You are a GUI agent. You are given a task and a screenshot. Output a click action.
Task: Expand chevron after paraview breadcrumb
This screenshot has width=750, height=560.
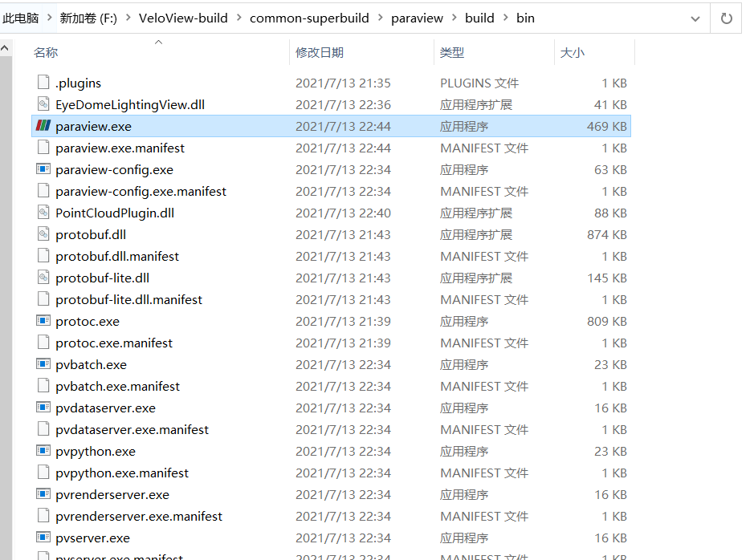coord(454,18)
